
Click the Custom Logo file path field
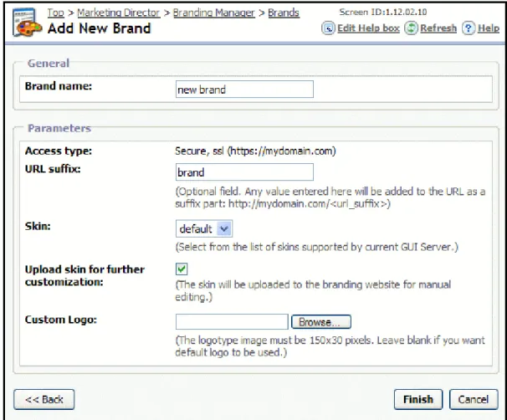(x=232, y=322)
